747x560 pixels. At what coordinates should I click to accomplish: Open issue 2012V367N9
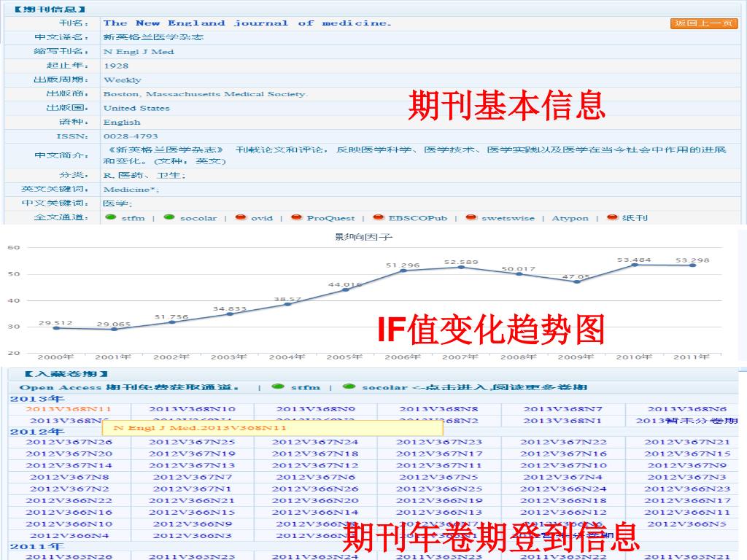click(687, 466)
